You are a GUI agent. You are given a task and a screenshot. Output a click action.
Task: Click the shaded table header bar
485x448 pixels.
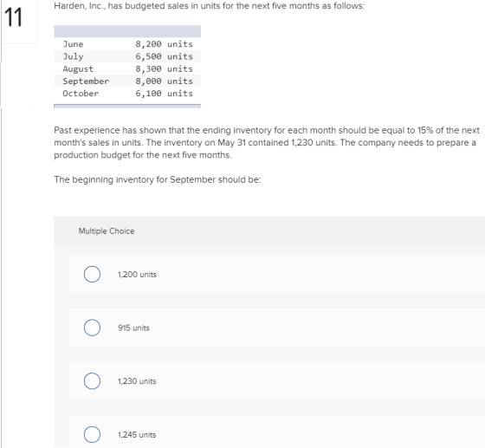click(x=127, y=31)
